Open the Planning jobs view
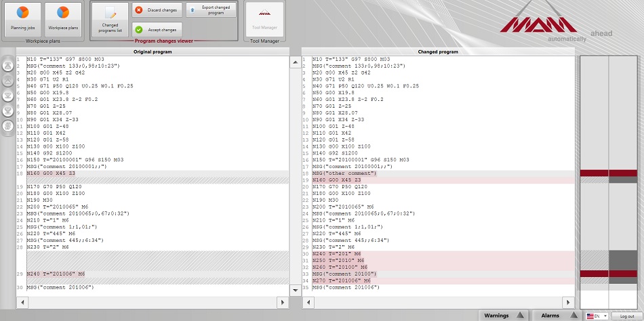This screenshot has width=644, height=321. (22, 19)
